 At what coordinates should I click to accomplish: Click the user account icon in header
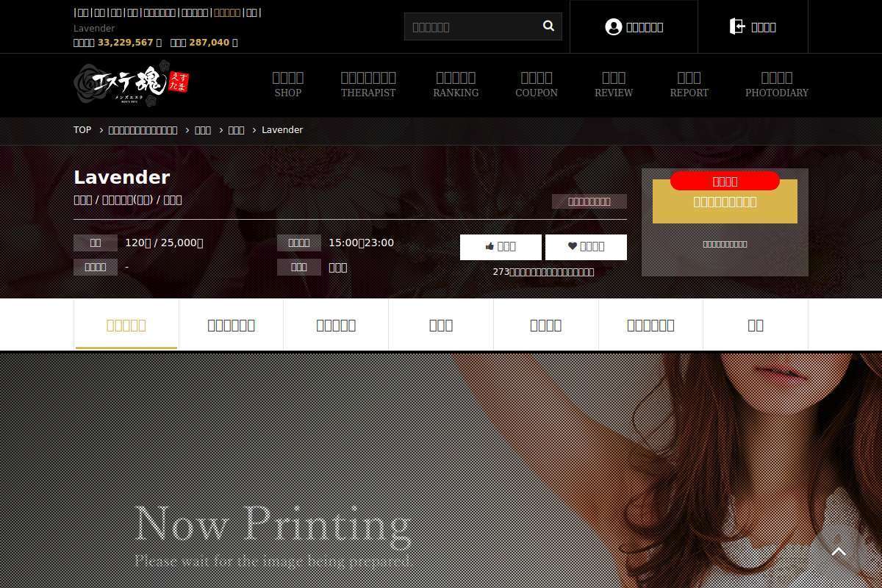(613, 27)
